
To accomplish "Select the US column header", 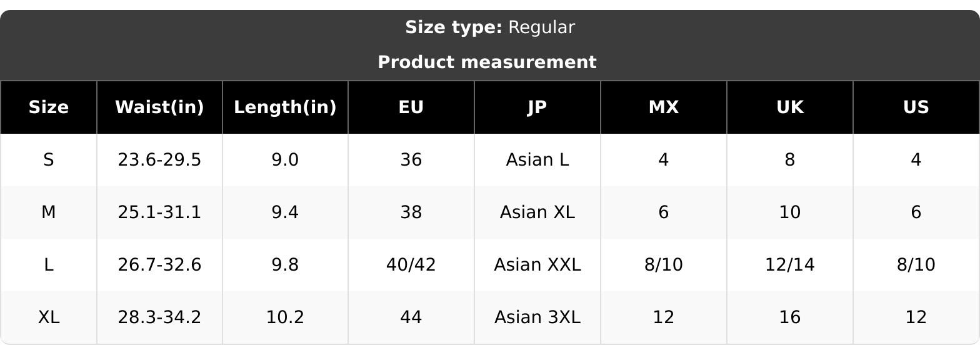I will 916,107.
